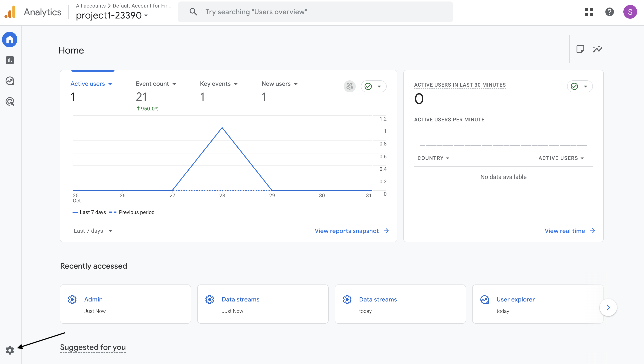Open Google apps grid launcher
Image resolution: width=644 pixels, height=364 pixels.
click(589, 12)
